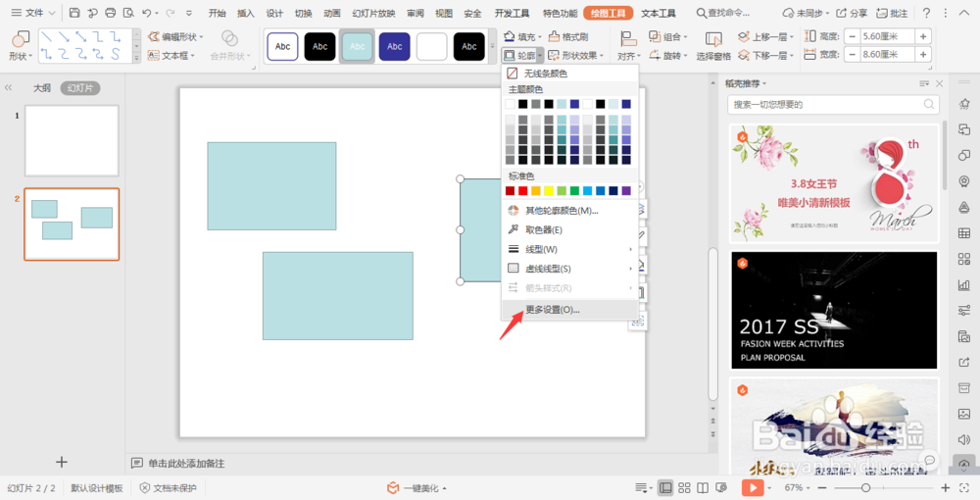Expand the 轮廓 outline dropdown arrow
980x500 pixels.
tap(539, 56)
